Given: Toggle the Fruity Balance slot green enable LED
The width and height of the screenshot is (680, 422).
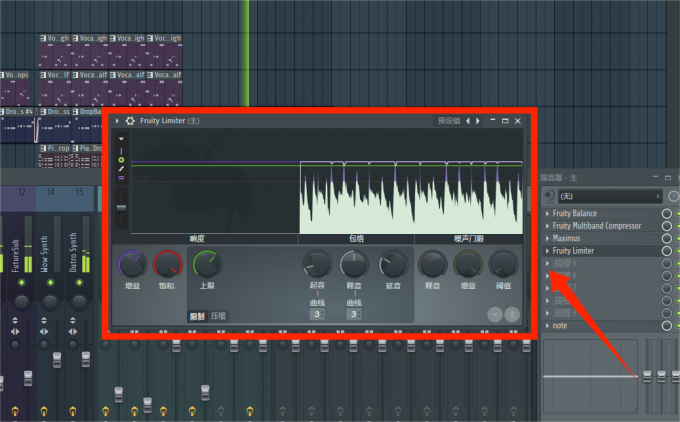Looking at the screenshot, I should pos(678,213).
